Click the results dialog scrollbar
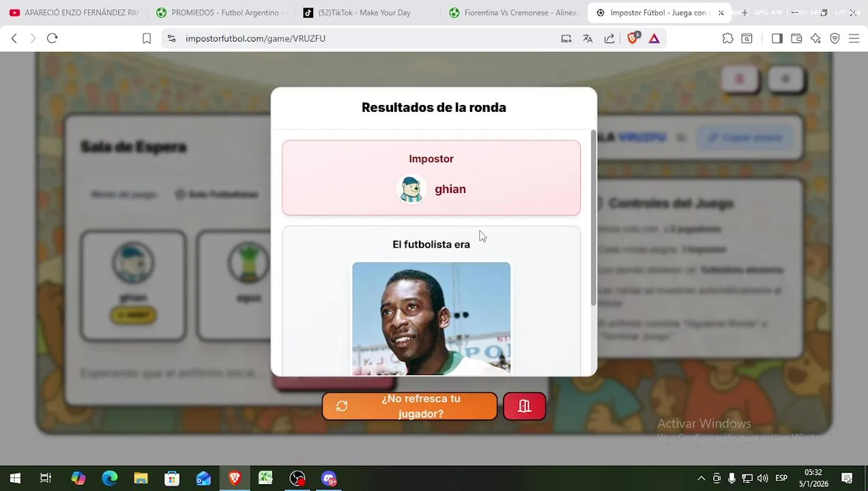 click(593, 218)
